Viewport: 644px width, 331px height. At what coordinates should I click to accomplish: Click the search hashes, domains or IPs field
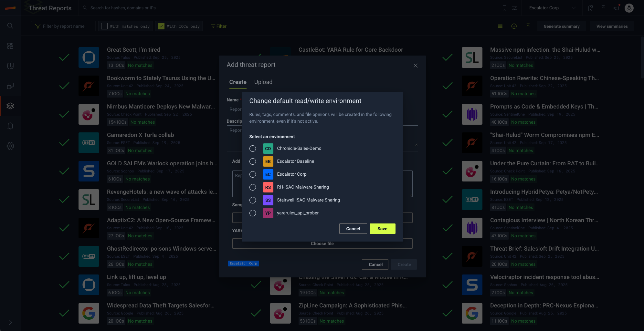tap(123, 8)
